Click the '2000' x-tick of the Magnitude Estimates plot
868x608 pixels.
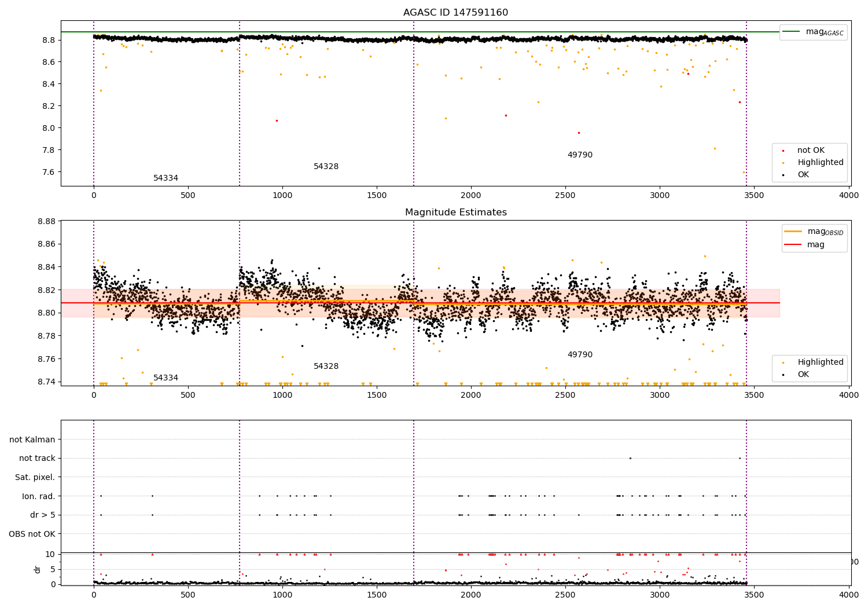point(471,395)
